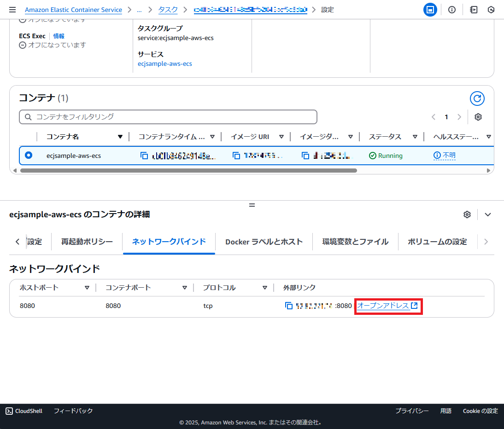504x429 pixels.
Task: Click the scrollbar right arrow in container table
Action: [489, 170]
